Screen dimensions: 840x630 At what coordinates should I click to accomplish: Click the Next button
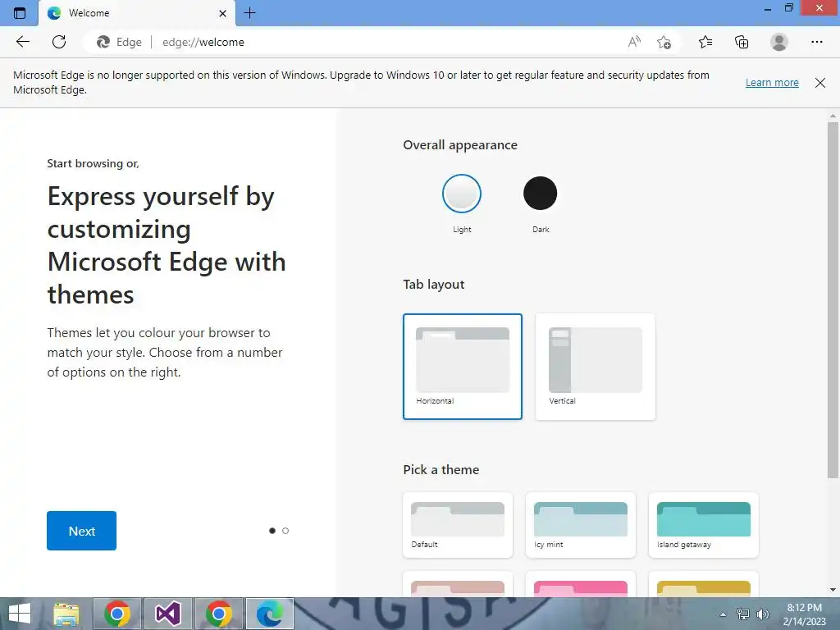coord(81,531)
